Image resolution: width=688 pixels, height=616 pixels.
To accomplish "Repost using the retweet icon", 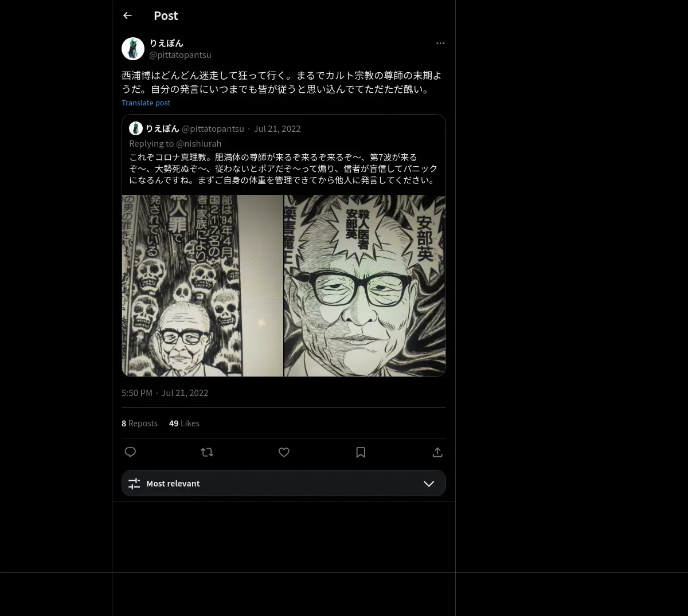I will [x=207, y=452].
